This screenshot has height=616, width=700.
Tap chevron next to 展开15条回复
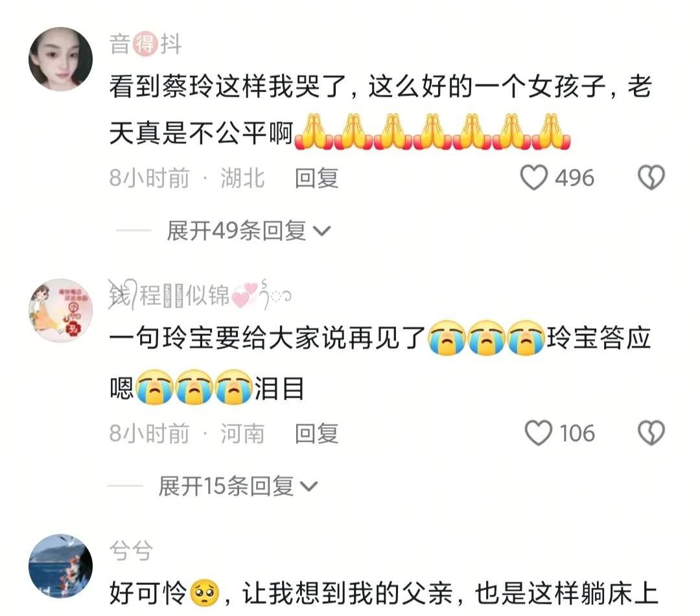(309, 486)
